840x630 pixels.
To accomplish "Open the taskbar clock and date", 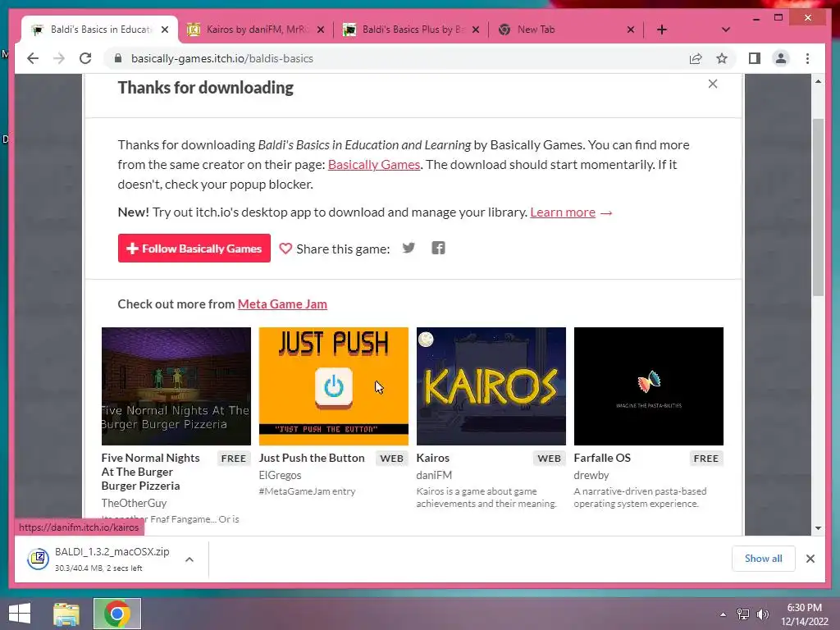I will [805, 614].
